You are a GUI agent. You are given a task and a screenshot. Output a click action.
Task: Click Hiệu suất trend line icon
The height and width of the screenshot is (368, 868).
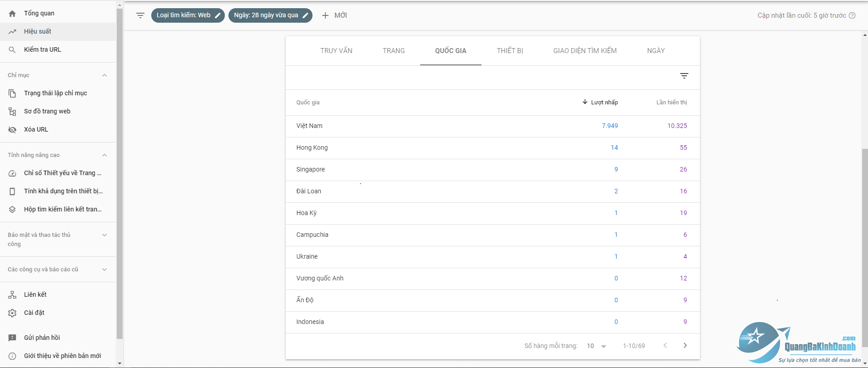(x=12, y=32)
